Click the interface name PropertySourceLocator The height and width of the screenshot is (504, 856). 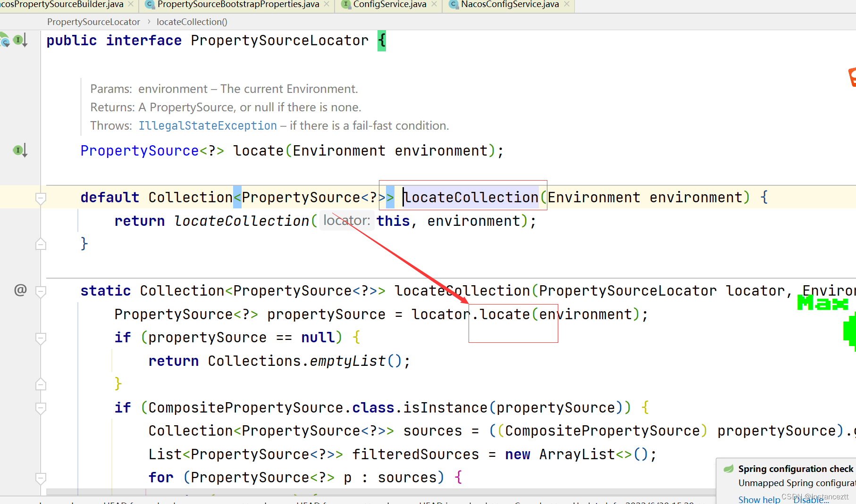279,41
